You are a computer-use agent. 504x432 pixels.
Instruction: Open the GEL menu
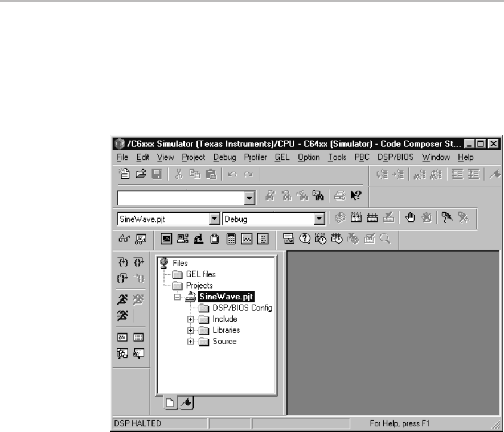(x=282, y=158)
